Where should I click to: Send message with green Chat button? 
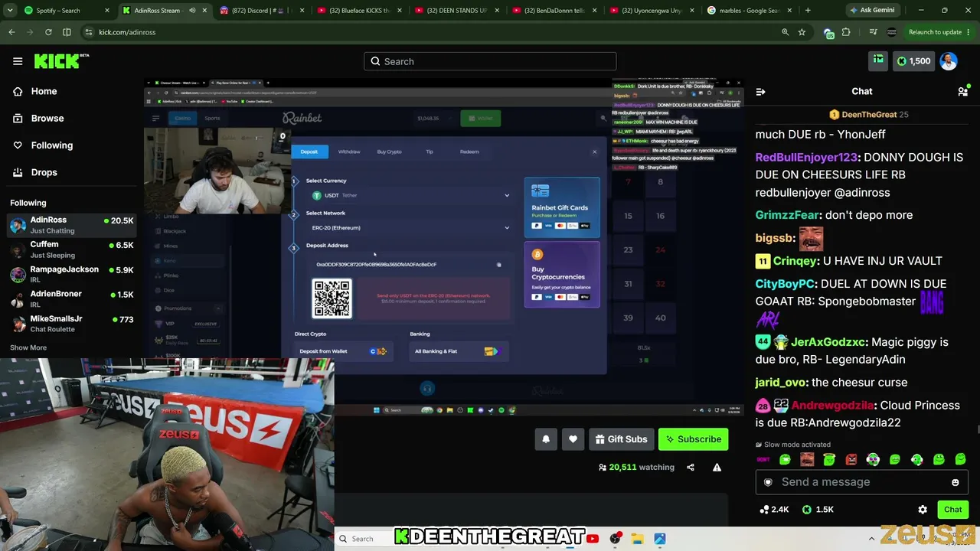coord(953,510)
